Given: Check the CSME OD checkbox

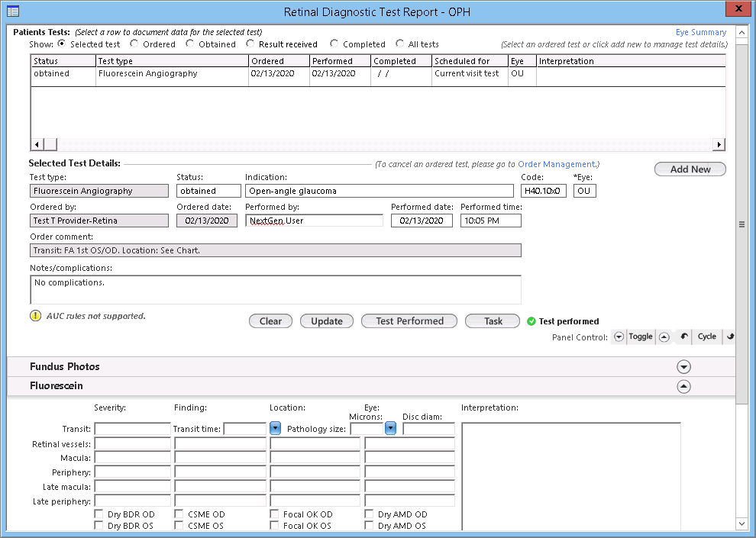Looking at the screenshot, I should click(x=179, y=514).
